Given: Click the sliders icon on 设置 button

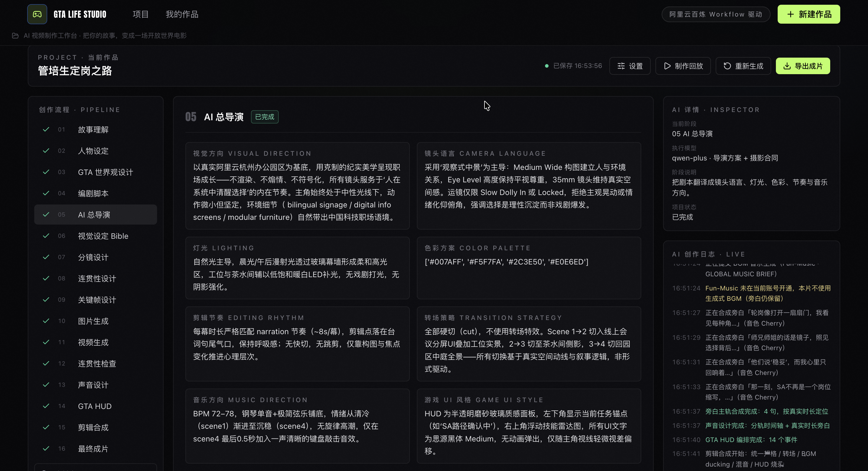Looking at the screenshot, I should pos(621,66).
